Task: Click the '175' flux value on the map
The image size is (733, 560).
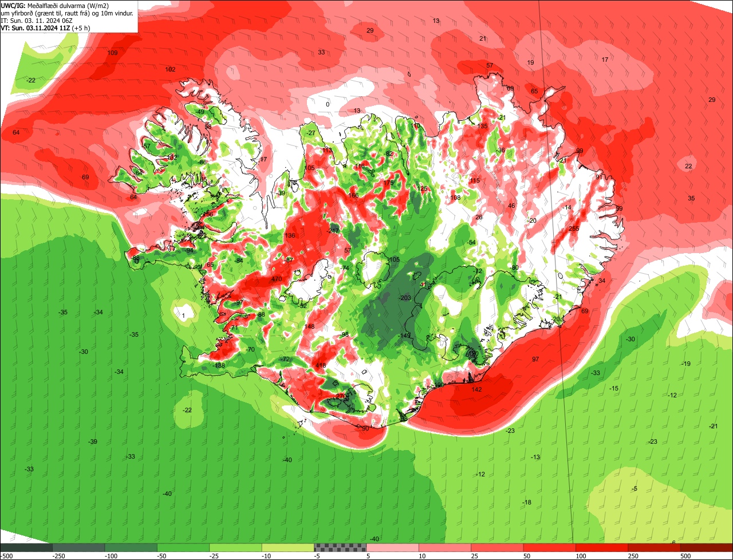Action: click(x=388, y=183)
